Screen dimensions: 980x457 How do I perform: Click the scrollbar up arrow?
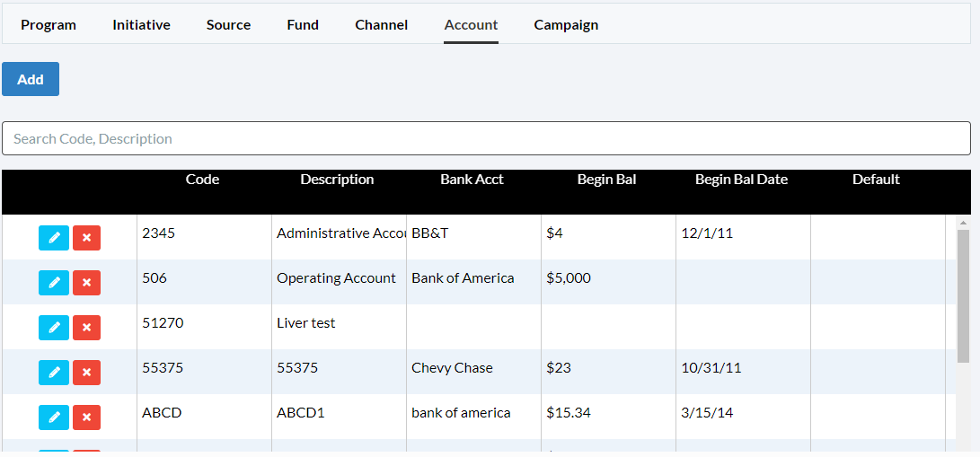tap(963, 223)
